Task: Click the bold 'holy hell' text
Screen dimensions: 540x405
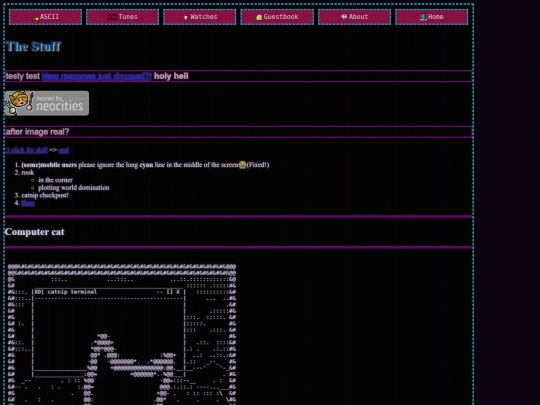Action: [x=171, y=76]
